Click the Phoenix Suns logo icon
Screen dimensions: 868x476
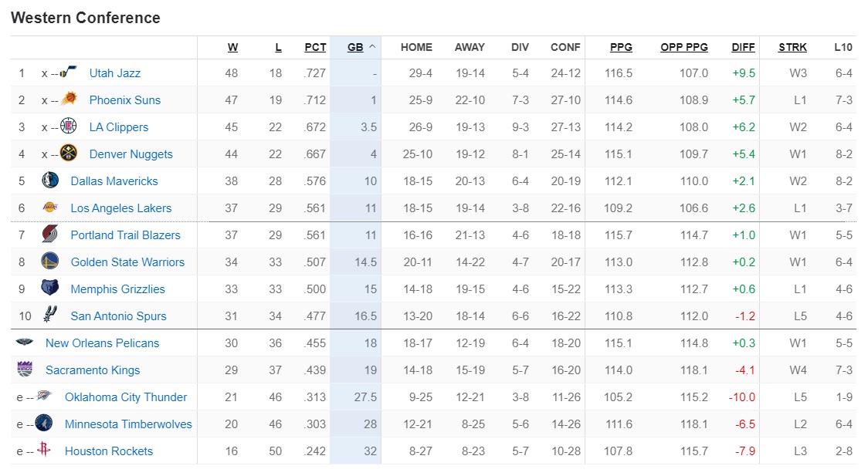(x=69, y=100)
